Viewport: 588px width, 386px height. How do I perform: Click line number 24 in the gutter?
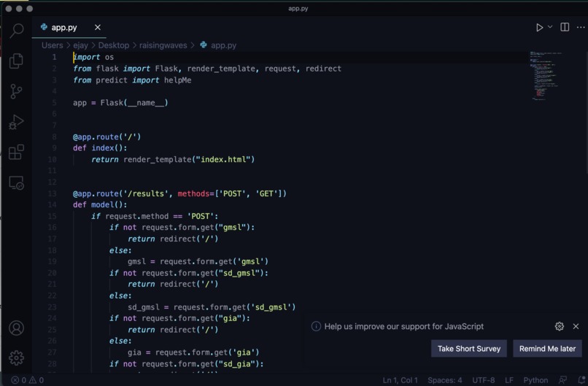[x=52, y=318]
